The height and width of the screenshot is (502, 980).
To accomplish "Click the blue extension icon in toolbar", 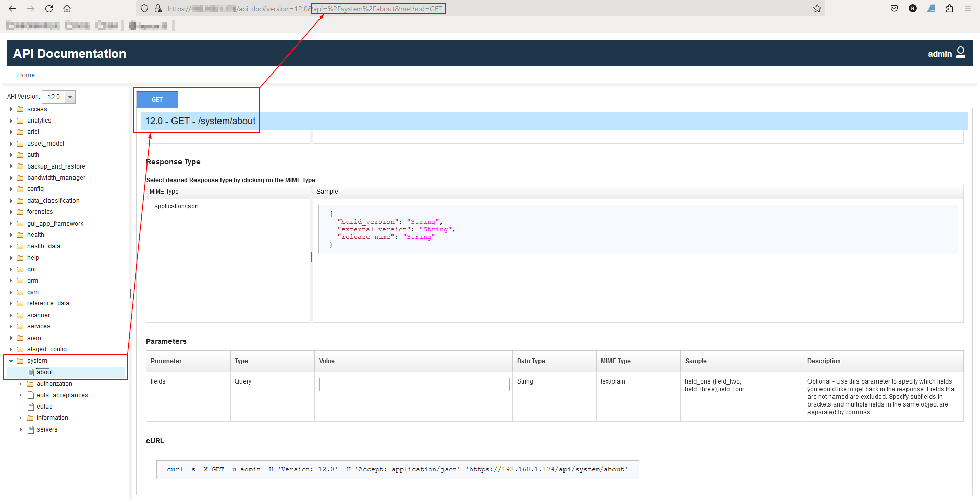I will pyautogui.click(x=931, y=8).
